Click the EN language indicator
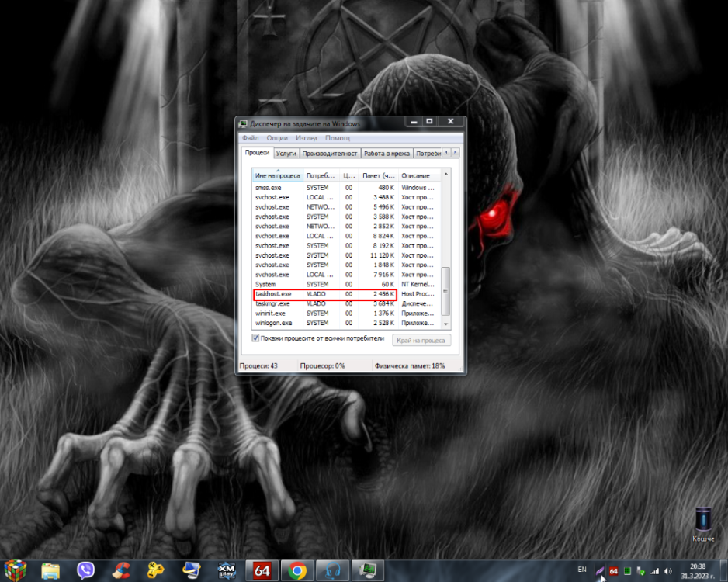Viewport: 728px width, 582px height. pyautogui.click(x=582, y=570)
